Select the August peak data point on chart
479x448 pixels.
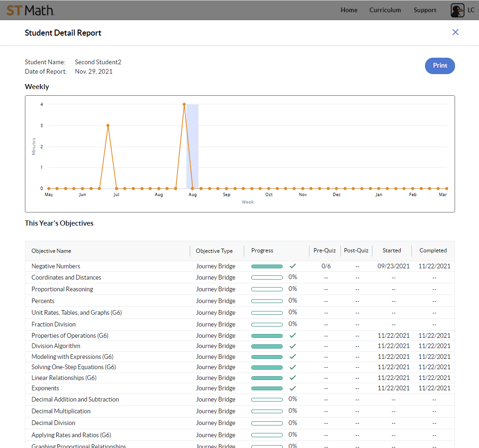click(x=184, y=104)
